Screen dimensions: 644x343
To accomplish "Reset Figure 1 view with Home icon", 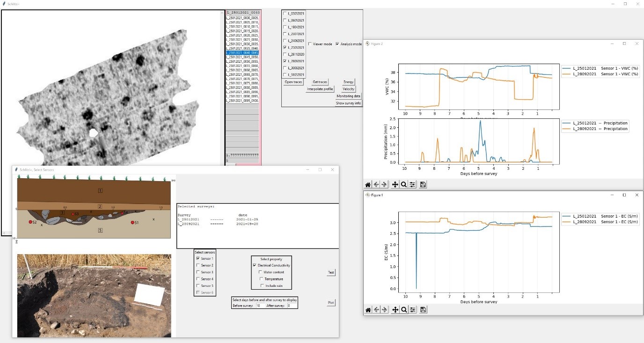I will (368, 310).
